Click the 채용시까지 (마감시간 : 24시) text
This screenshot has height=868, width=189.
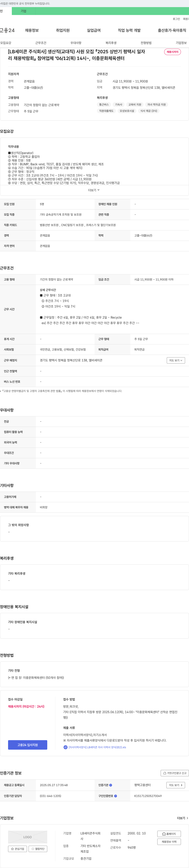(x=26, y=706)
